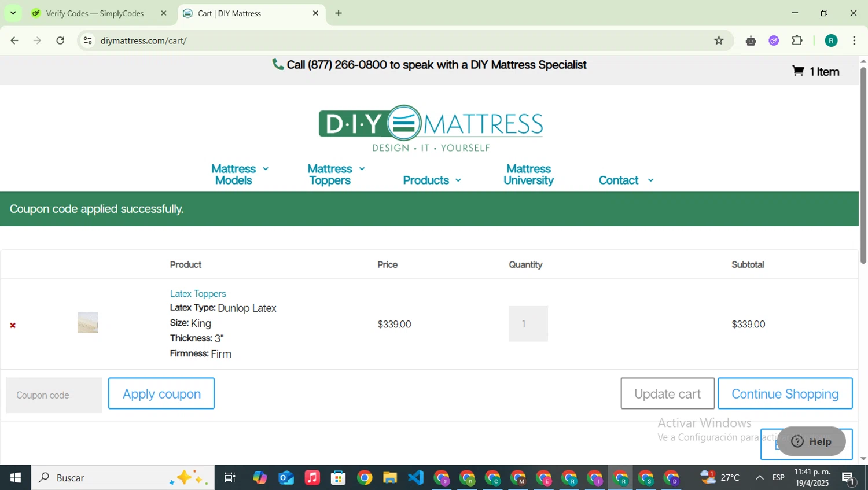Click Apply coupon button
868x490 pixels.
[x=161, y=393]
